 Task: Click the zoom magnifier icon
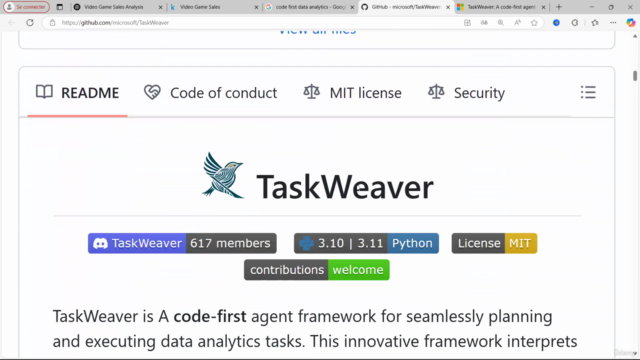[x=500, y=23]
